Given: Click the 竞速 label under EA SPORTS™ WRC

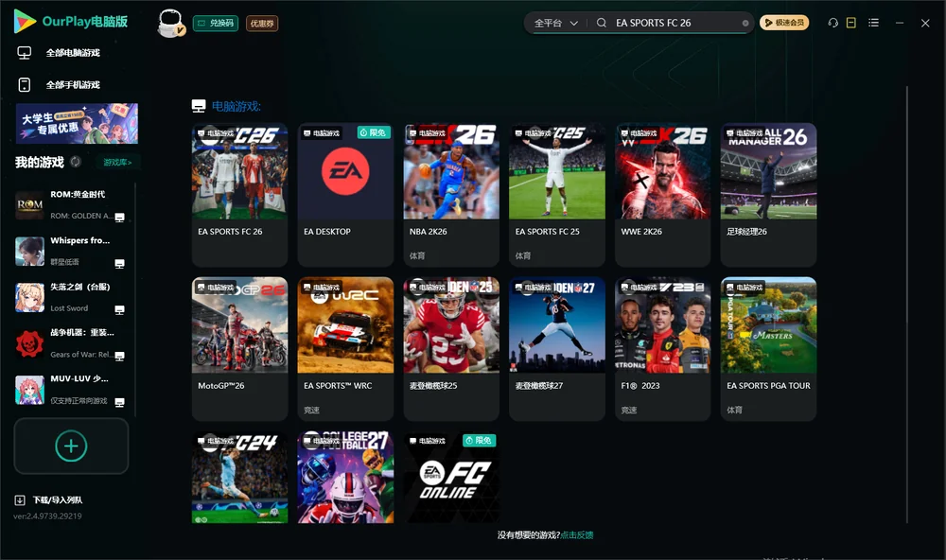Looking at the screenshot, I should click(311, 410).
